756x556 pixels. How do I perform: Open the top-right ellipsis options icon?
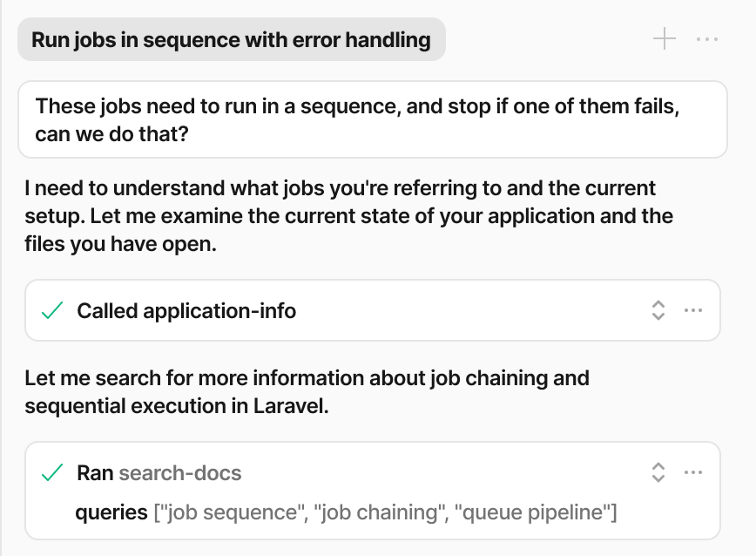707,38
